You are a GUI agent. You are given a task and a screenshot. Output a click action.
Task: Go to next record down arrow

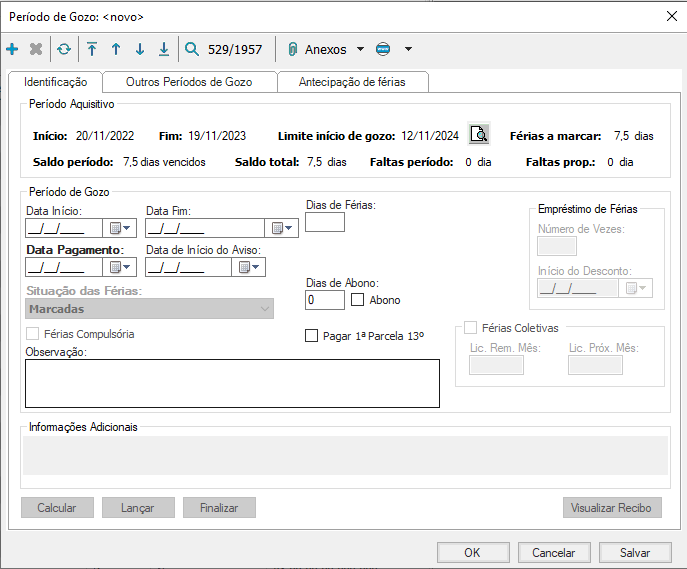[140, 49]
